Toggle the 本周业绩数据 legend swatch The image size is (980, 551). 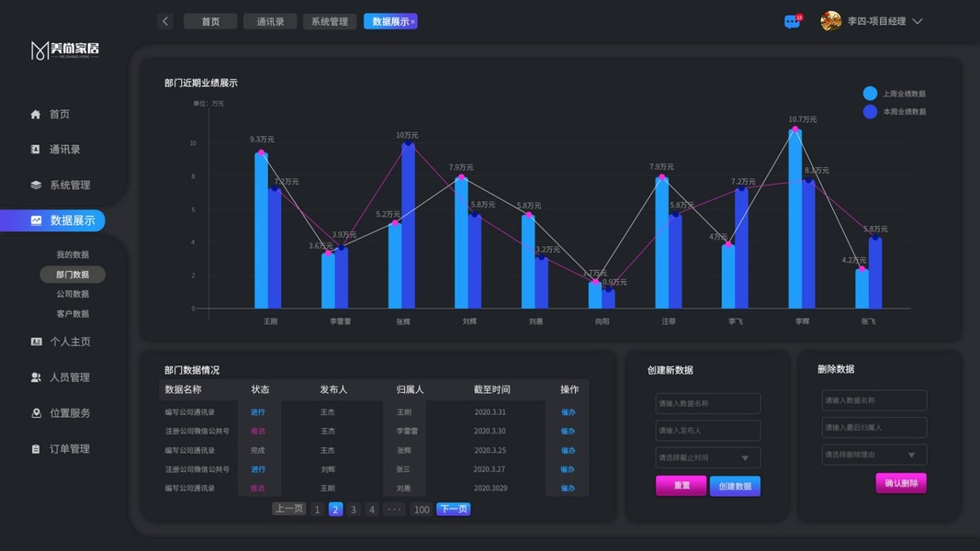[870, 112]
